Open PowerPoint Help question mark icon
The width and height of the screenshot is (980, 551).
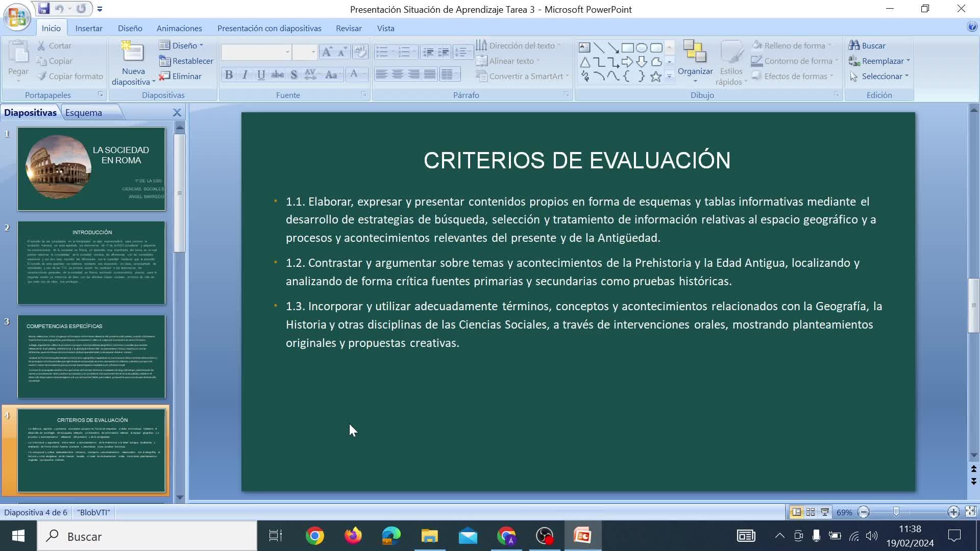[972, 27]
